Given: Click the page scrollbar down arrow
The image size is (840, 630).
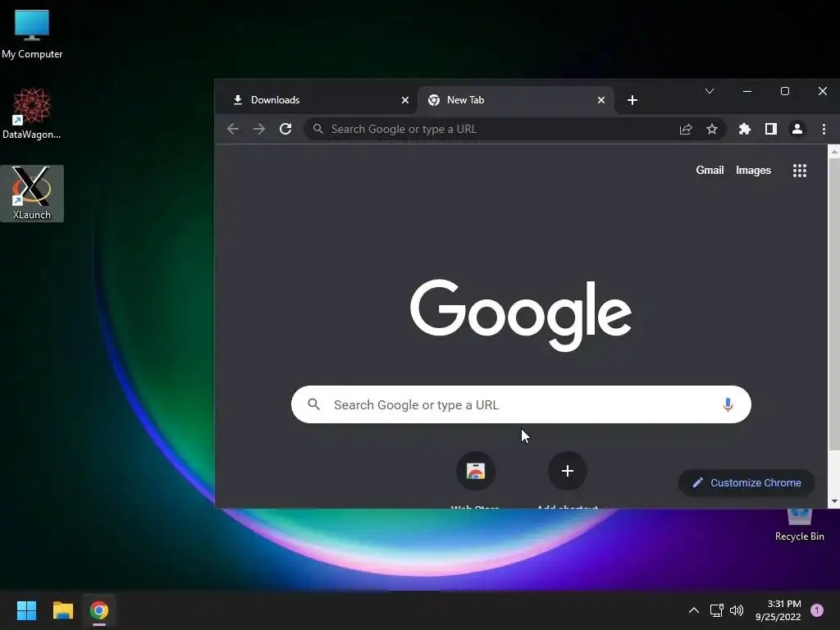Looking at the screenshot, I should point(834,502).
